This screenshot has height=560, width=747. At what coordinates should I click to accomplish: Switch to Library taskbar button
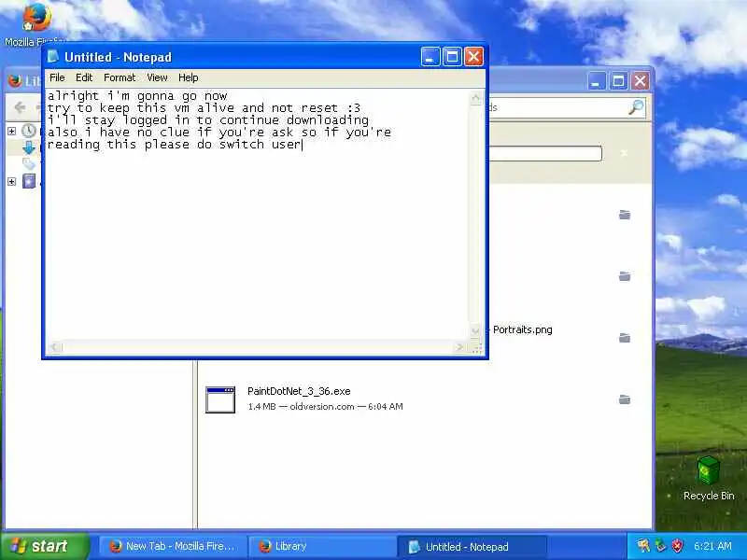coord(322,546)
